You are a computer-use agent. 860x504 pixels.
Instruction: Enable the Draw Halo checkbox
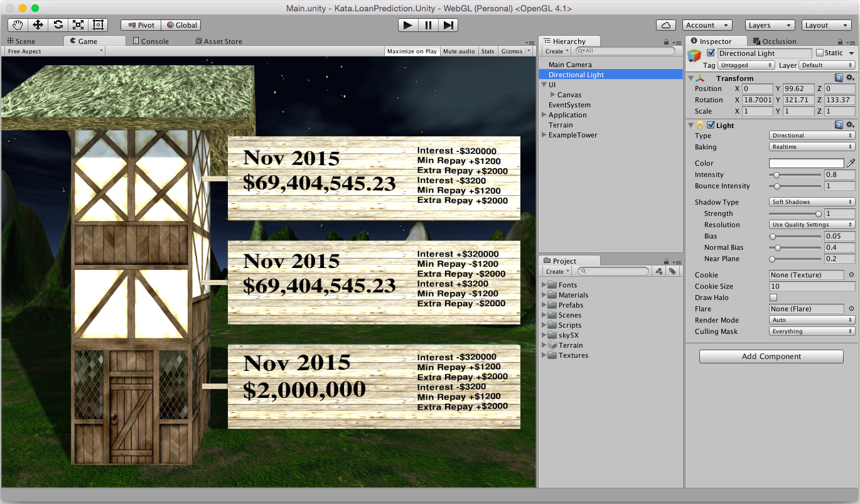[x=773, y=298]
